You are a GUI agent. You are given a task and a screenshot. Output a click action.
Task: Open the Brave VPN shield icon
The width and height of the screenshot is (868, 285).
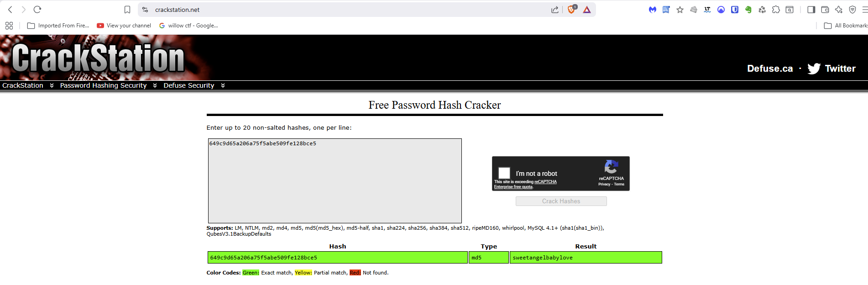pyautogui.click(x=852, y=10)
